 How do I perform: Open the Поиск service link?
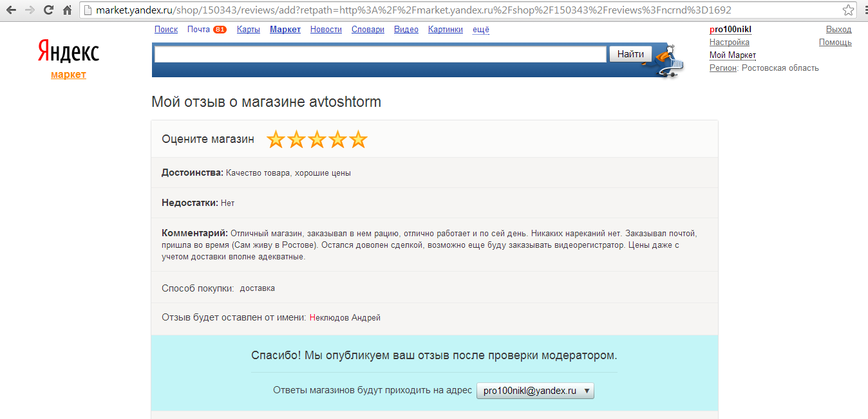(166, 30)
